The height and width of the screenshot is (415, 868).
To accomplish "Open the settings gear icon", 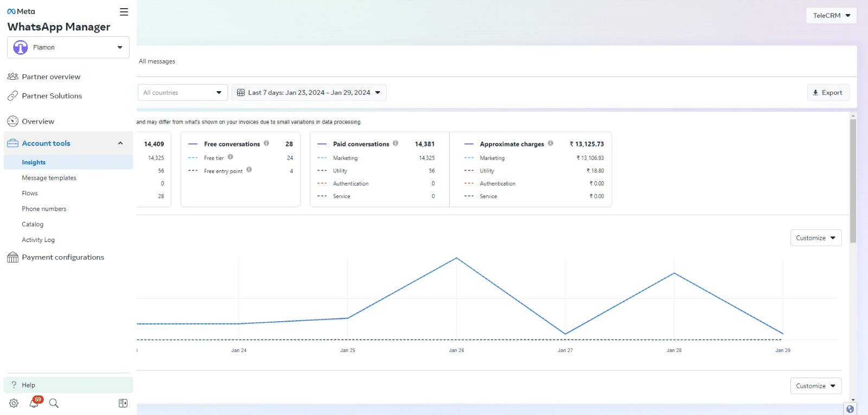I will [14, 403].
